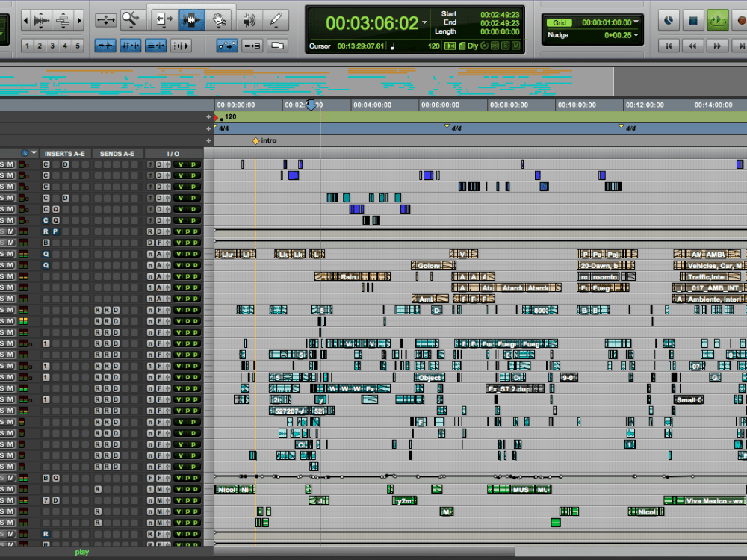Image resolution: width=747 pixels, height=560 pixels.
Task: Click the M mute status indicator
Action: coord(516,46)
